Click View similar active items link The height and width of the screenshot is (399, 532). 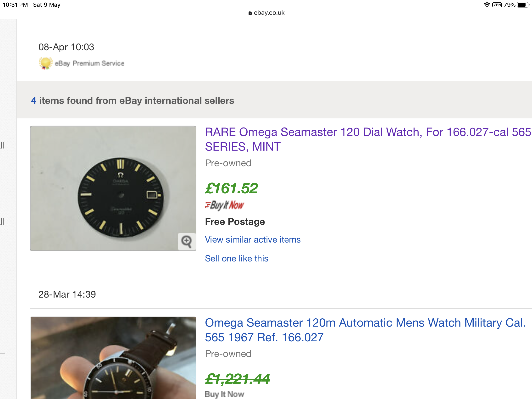coord(253,239)
